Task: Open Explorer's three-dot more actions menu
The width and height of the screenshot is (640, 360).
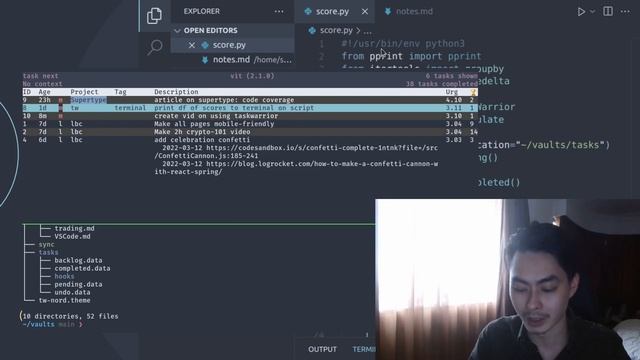Action: pyautogui.click(x=279, y=11)
